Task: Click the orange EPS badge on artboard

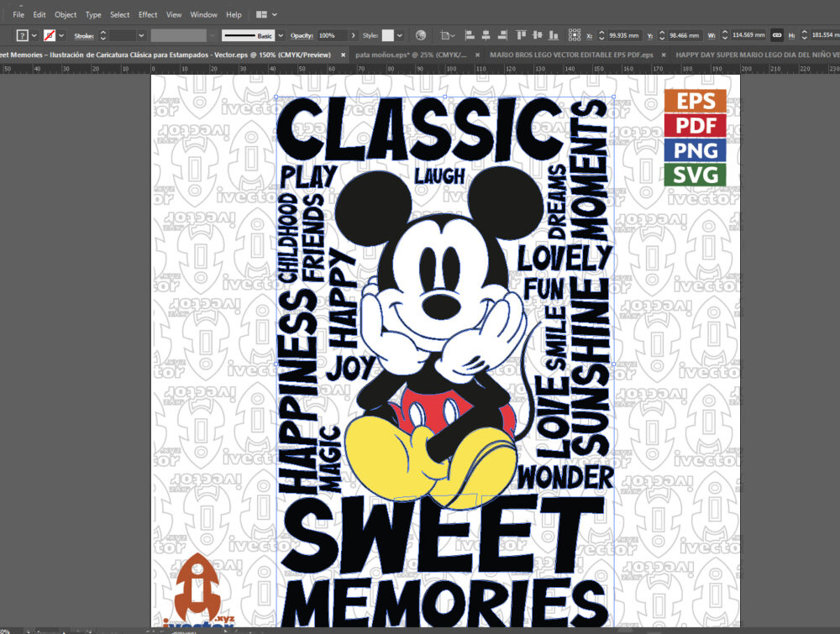Action: [696, 102]
